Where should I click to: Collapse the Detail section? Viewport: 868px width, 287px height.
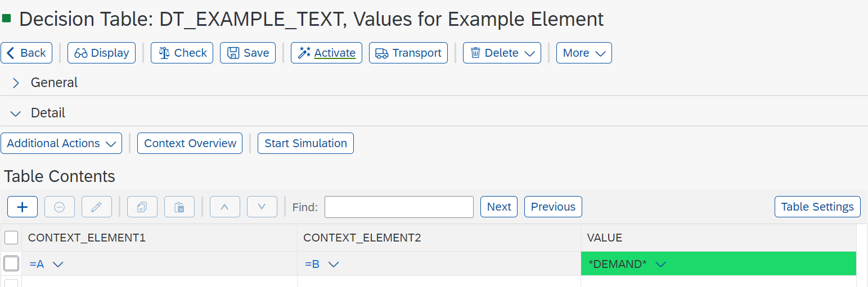click(16, 113)
